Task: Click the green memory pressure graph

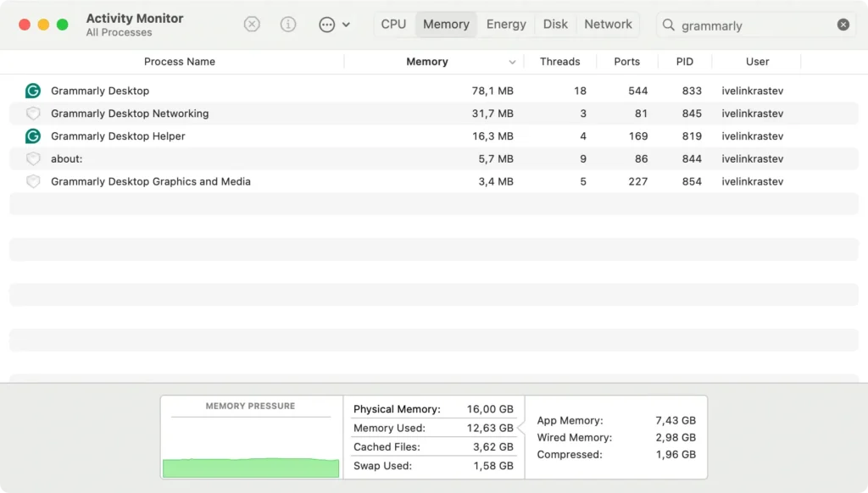Action: pos(250,467)
